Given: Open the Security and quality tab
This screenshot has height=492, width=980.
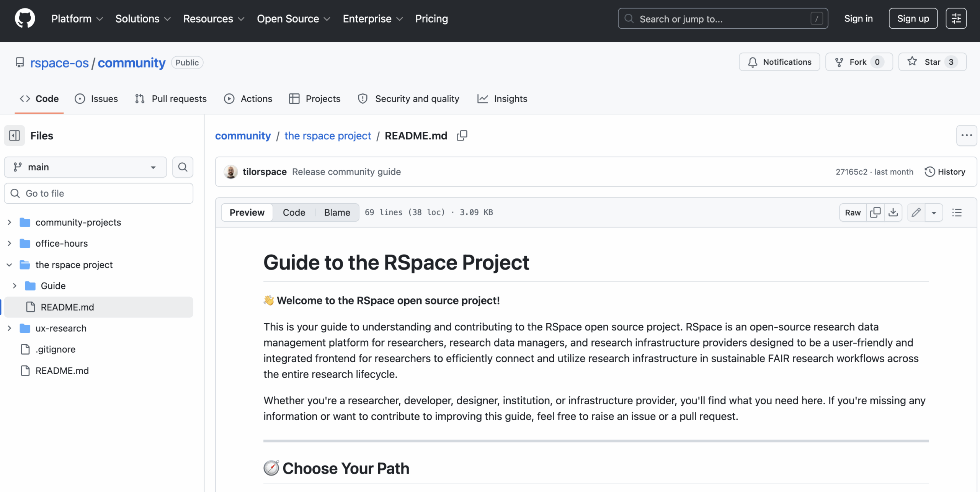Looking at the screenshot, I should click(408, 98).
